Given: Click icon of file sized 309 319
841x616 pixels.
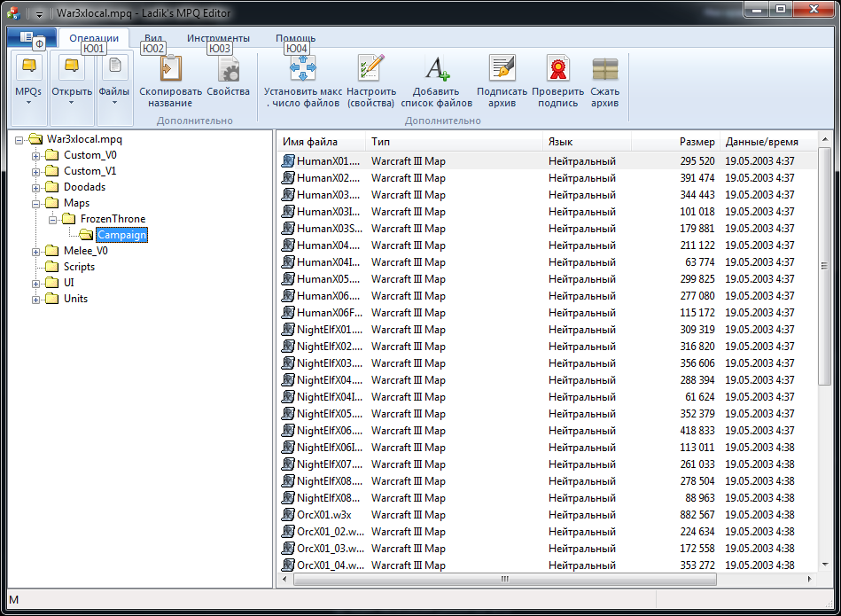Looking at the screenshot, I should [289, 330].
